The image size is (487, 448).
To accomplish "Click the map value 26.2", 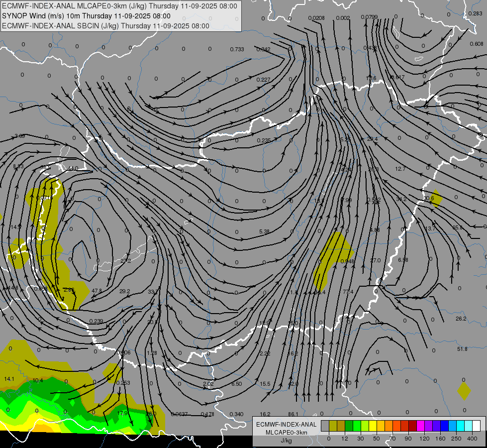I will pos(461,319).
